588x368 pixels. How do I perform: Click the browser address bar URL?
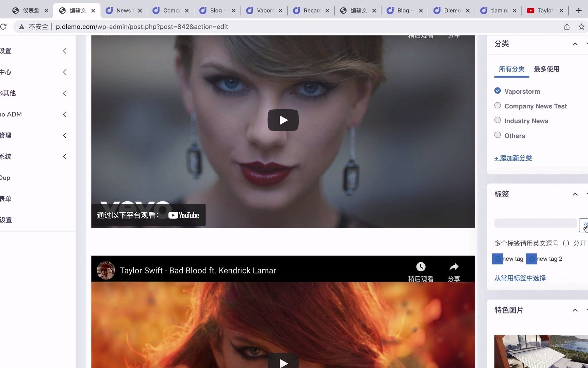coord(142,27)
